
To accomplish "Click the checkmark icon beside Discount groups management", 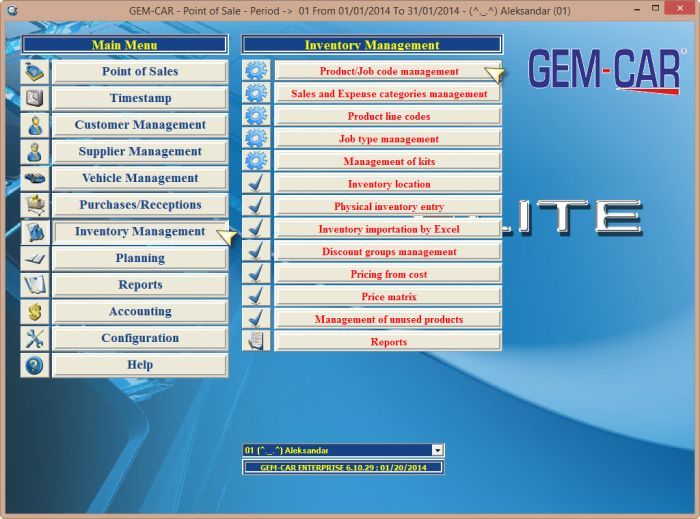I will (x=256, y=251).
